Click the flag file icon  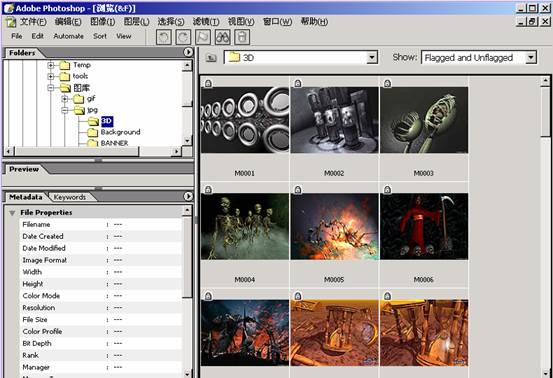pyautogui.click(x=203, y=37)
